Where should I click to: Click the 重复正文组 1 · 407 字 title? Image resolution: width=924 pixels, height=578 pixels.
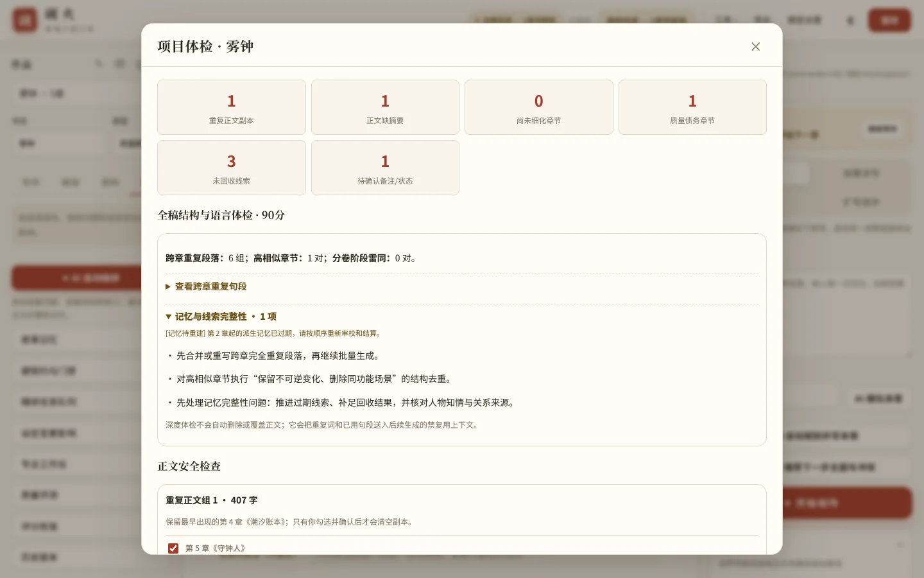point(212,500)
